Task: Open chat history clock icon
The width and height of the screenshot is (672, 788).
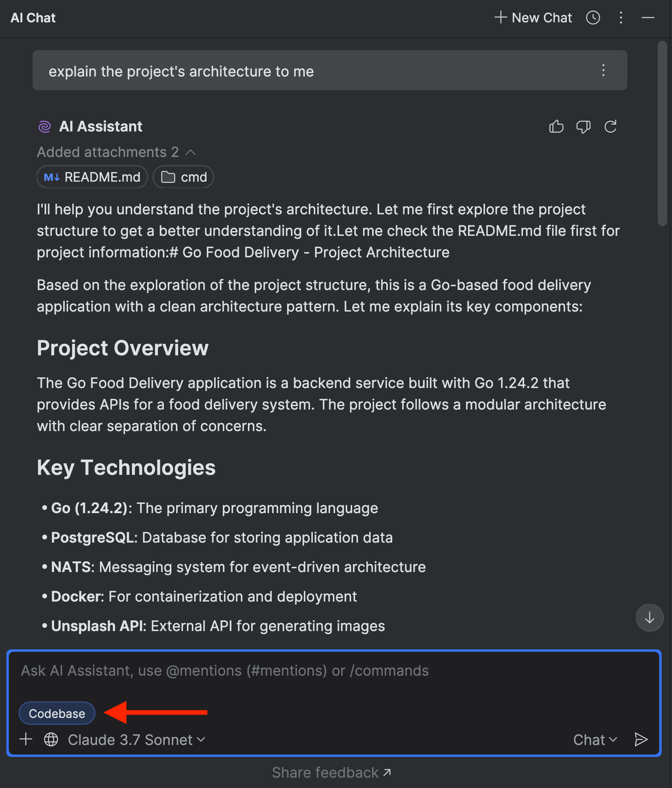Action: coord(593,18)
